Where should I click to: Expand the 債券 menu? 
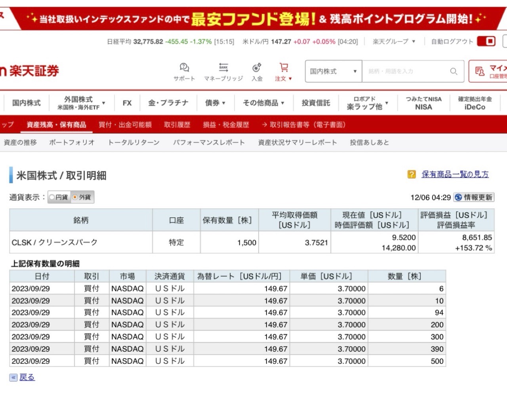point(215,103)
